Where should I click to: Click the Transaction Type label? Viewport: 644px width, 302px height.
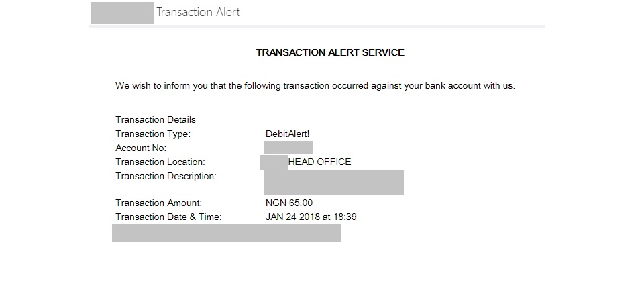click(x=153, y=134)
